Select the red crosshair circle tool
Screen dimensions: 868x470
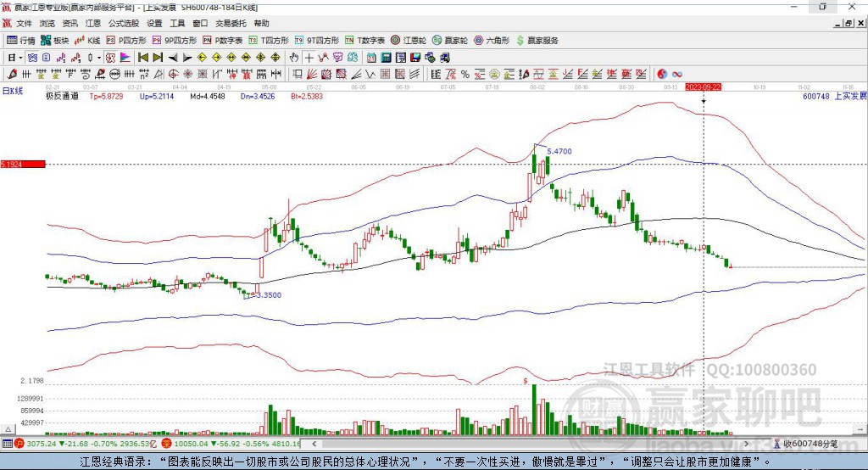tap(173, 74)
